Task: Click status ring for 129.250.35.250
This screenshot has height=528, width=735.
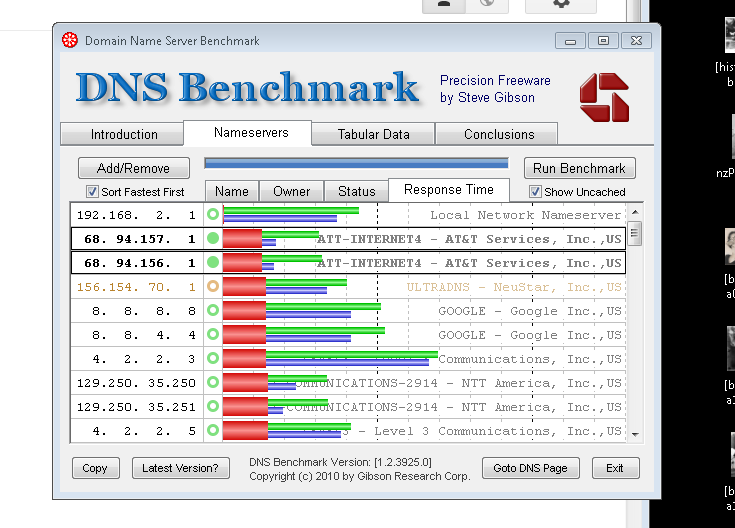Action: click(x=213, y=382)
